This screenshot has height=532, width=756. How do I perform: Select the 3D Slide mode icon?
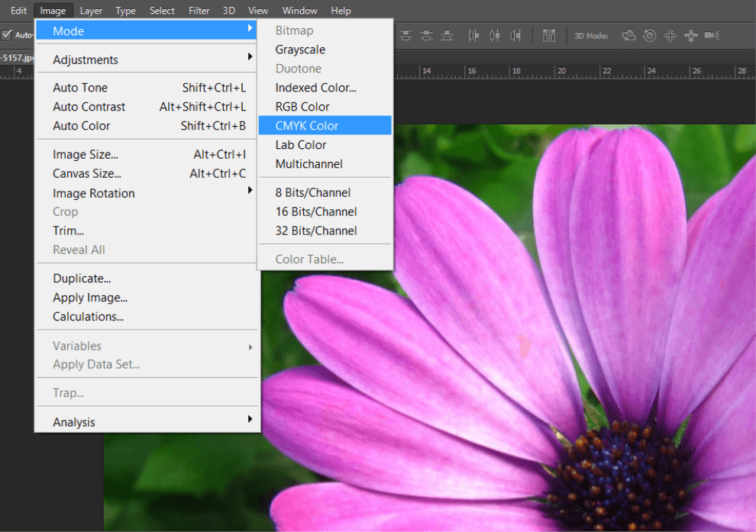691,35
